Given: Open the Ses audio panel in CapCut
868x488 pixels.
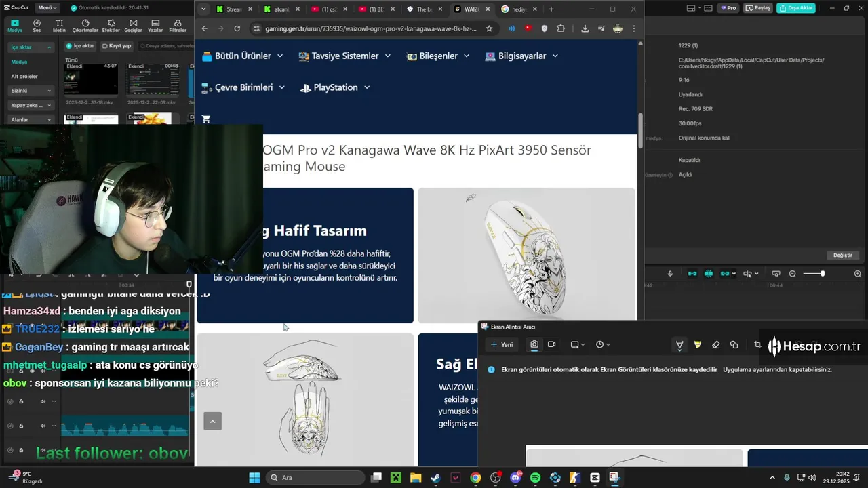Looking at the screenshot, I should pos(37,26).
